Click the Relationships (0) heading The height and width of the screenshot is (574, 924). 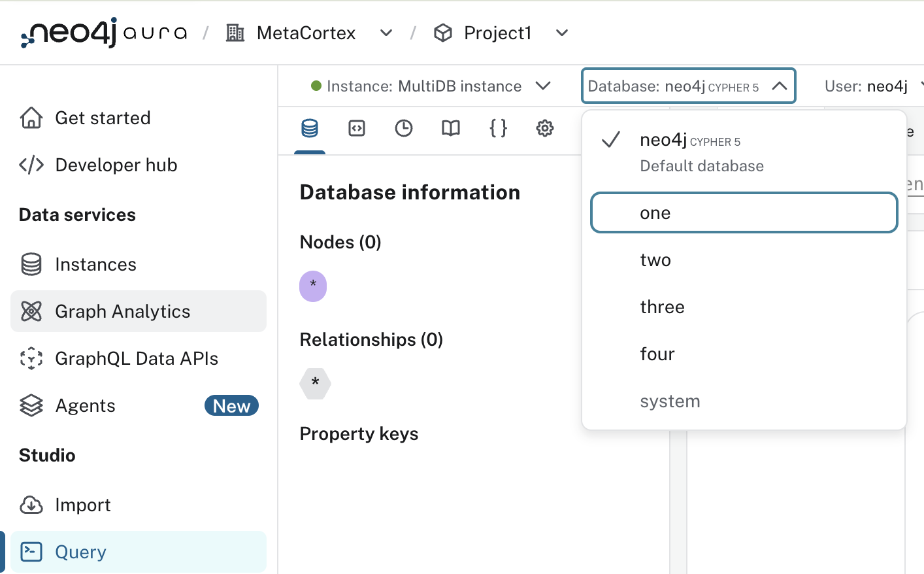click(371, 339)
